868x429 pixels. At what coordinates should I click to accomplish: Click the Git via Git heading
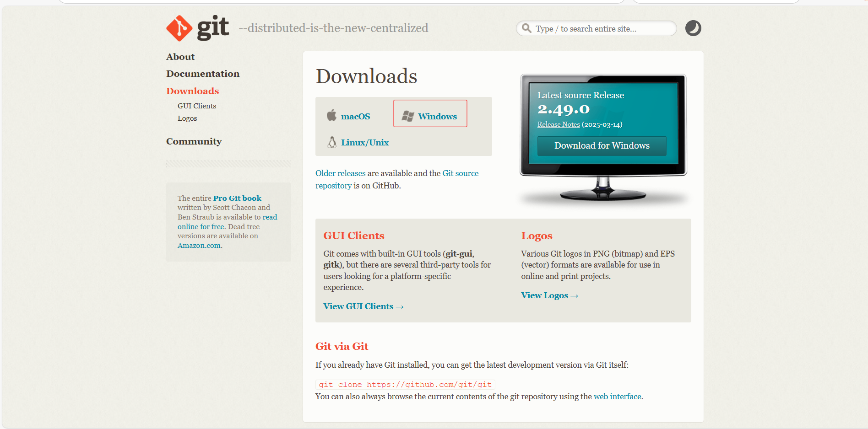pos(342,346)
